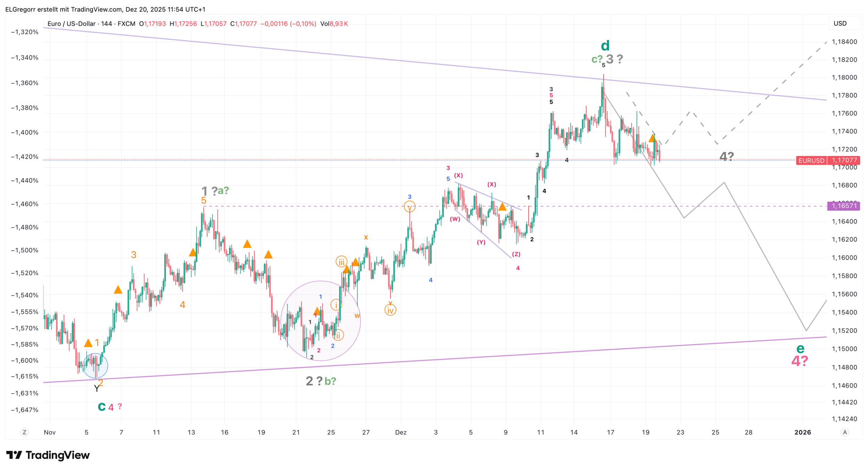Select the small blue circle highlight
The width and height of the screenshot is (868, 471).
pos(95,366)
